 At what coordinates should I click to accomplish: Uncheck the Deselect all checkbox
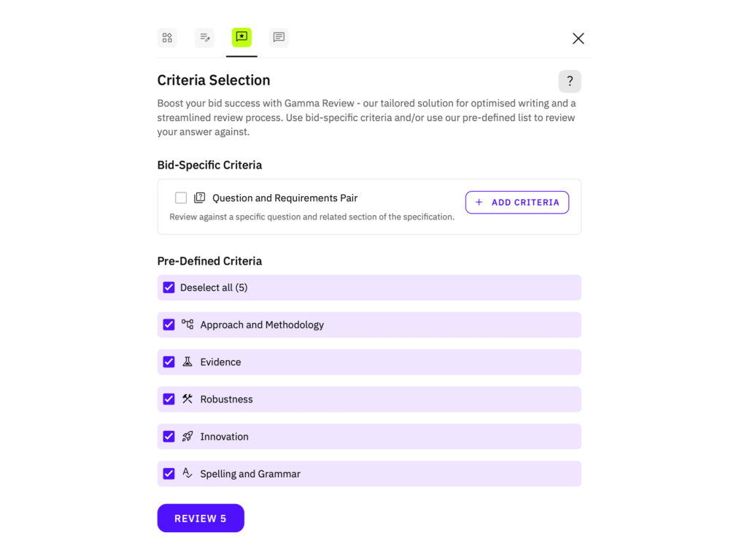tap(169, 287)
